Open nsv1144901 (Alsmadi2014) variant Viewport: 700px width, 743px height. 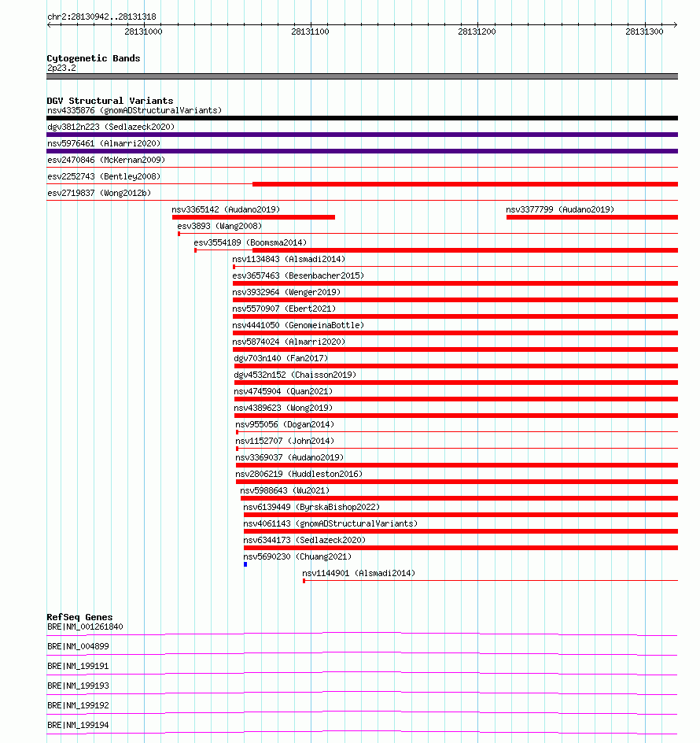click(359, 573)
